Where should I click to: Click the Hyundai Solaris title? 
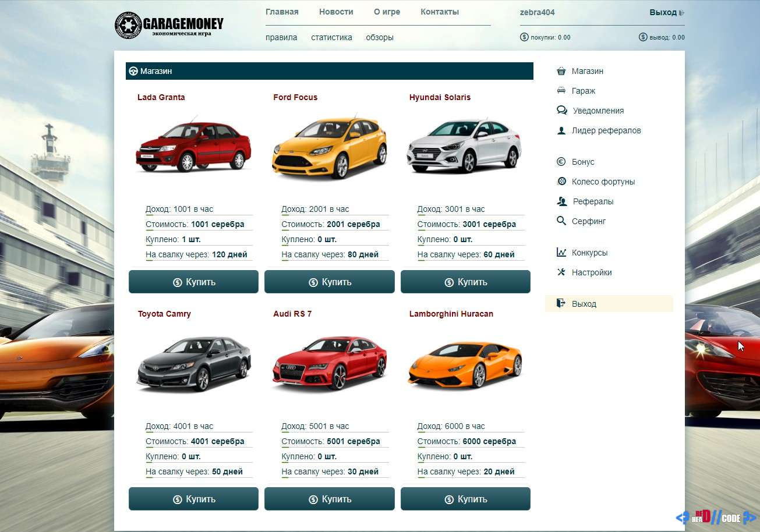coord(440,97)
